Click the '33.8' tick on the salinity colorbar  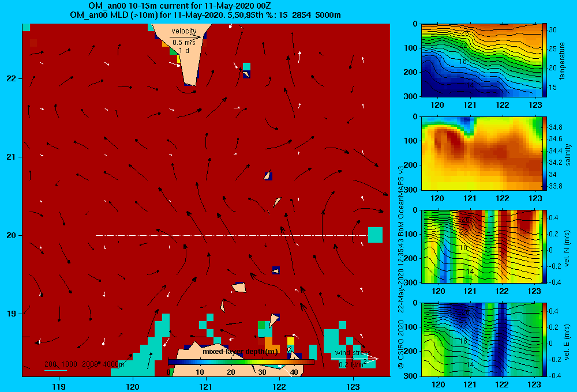pos(556,186)
